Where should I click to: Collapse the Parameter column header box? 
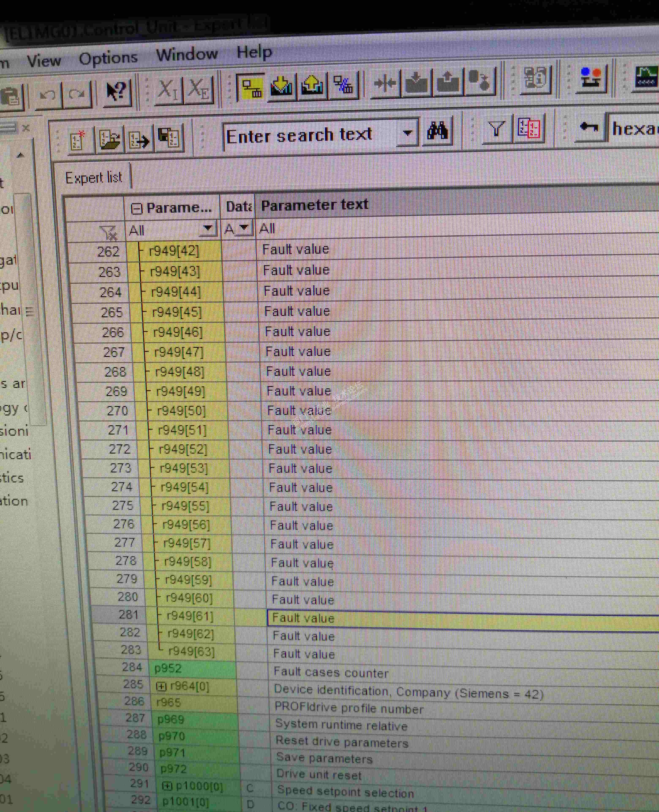tap(136, 209)
